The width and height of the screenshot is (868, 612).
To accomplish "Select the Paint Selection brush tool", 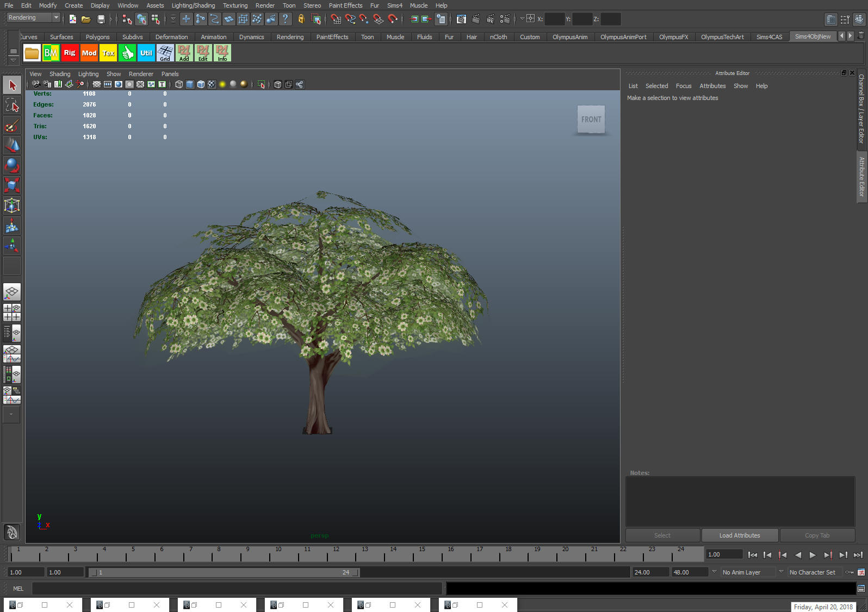I will pyautogui.click(x=12, y=126).
